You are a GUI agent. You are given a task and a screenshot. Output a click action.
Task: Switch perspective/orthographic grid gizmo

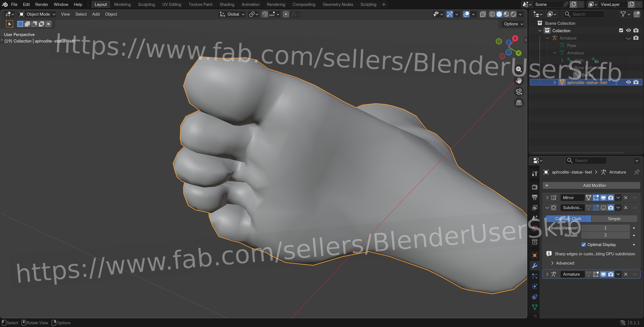pos(519,103)
